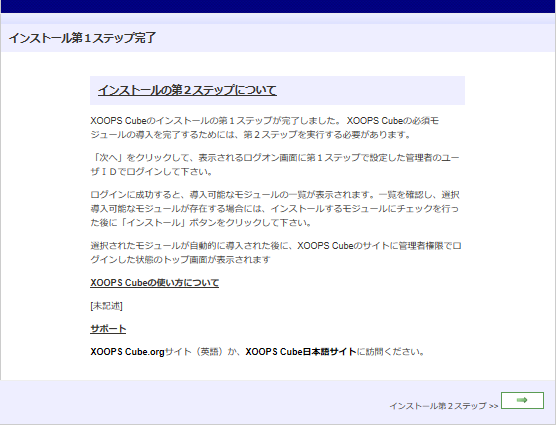Viewport: 556px width, 425px height.
Task: Click the empty footer bar area
Action: point(195,402)
